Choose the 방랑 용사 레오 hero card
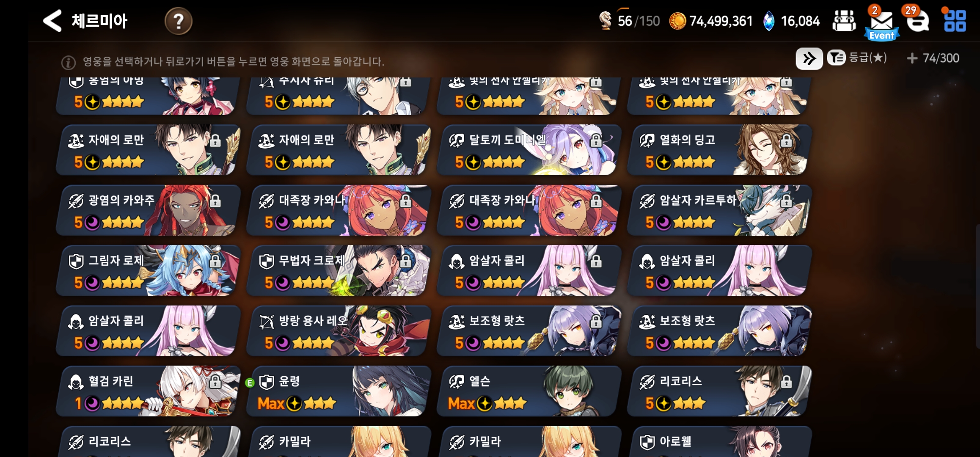980x457 pixels. (339, 331)
